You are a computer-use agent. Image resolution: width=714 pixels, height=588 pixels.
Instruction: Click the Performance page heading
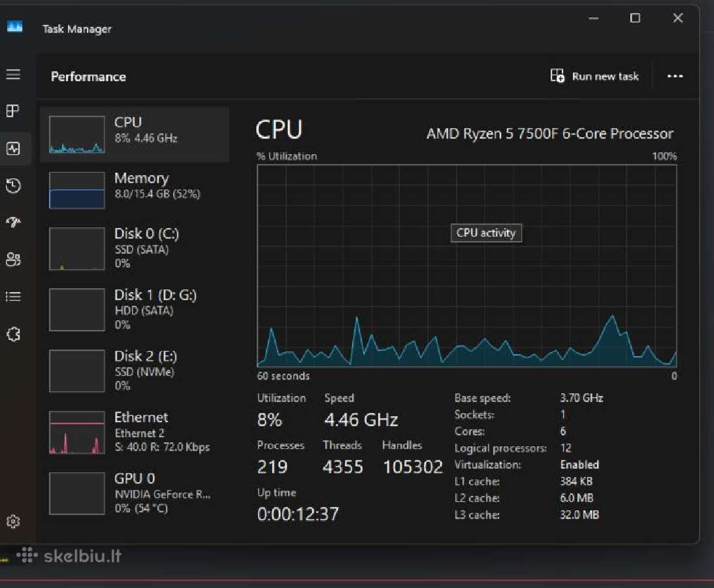pyautogui.click(x=88, y=76)
